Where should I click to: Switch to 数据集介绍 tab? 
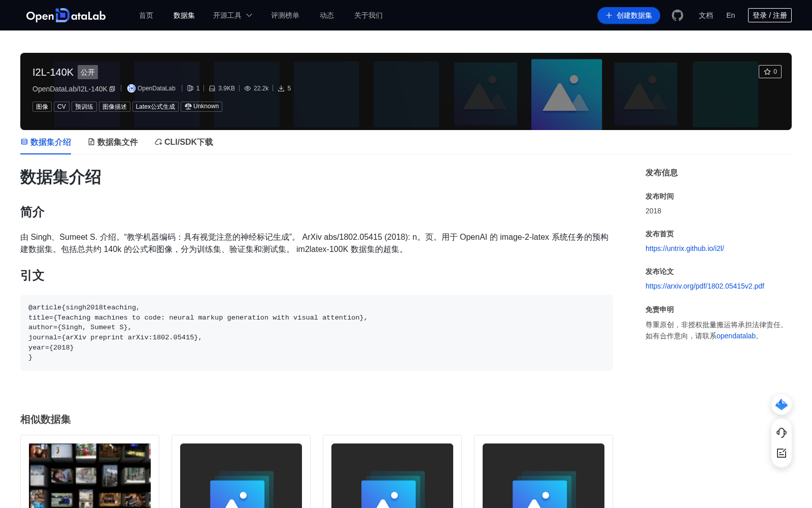coord(46,142)
